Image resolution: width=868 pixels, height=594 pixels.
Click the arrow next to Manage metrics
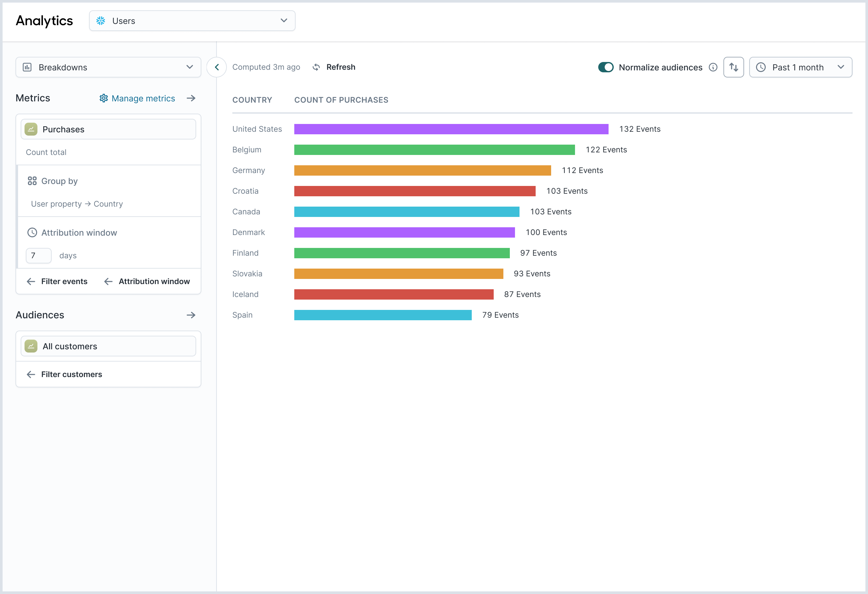(x=191, y=98)
